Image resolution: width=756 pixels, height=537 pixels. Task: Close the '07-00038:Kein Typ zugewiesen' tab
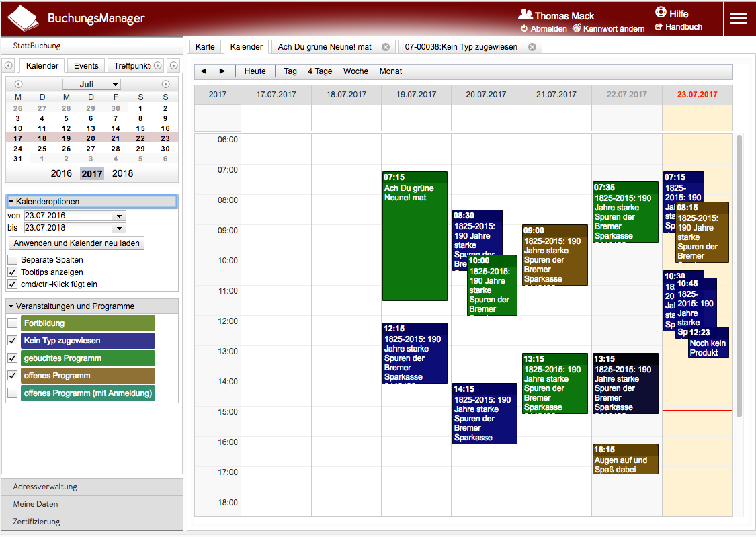pyautogui.click(x=532, y=47)
